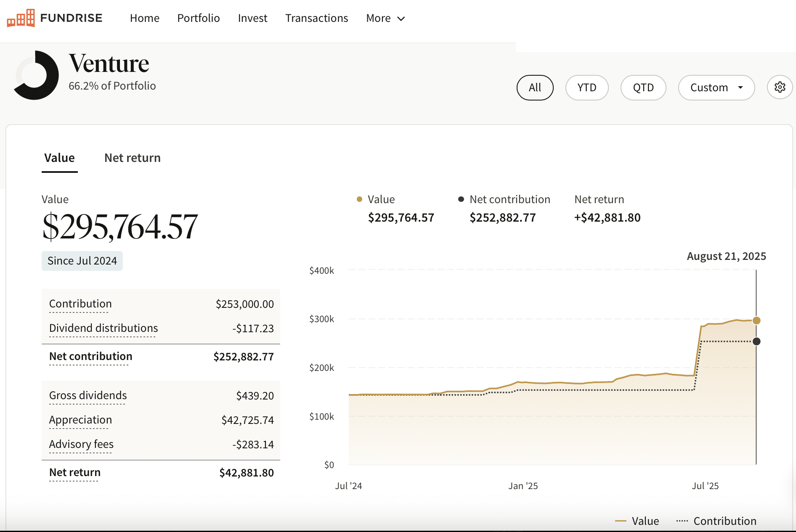This screenshot has width=796, height=532.
Task: Click the August 21, 2025 date label
Action: pos(726,256)
